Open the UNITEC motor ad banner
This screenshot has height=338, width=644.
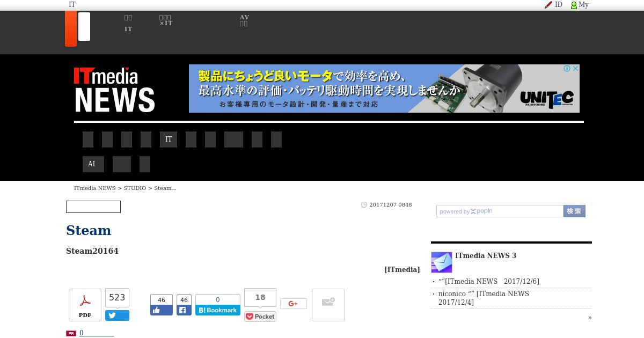coord(384,89)
